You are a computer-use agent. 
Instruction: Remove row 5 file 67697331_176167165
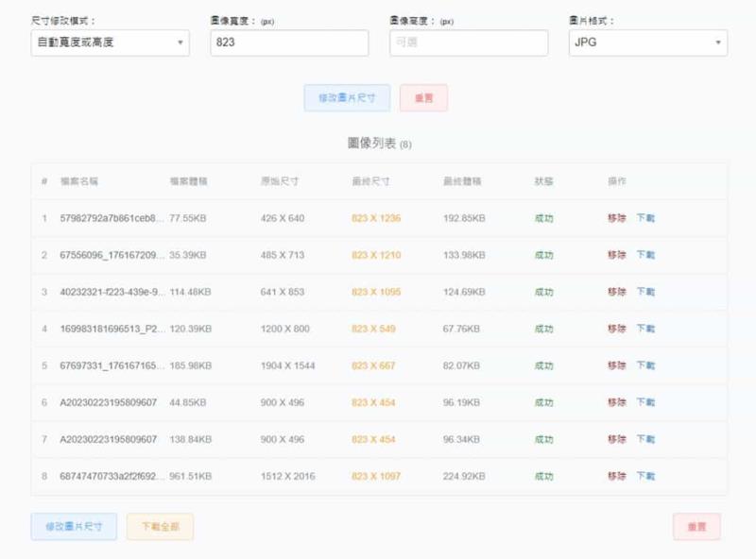pyautogui.click(x=617, y=365)
